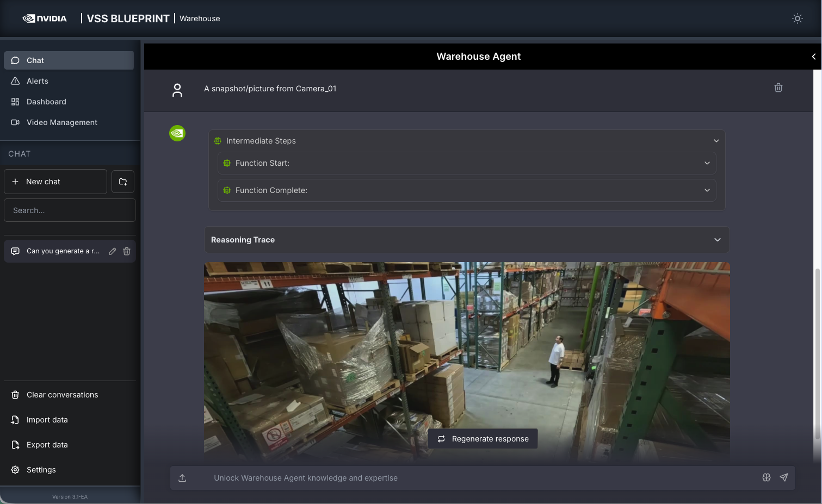Open Video Management
Screen dimensions: 822x504
point(61,122)
